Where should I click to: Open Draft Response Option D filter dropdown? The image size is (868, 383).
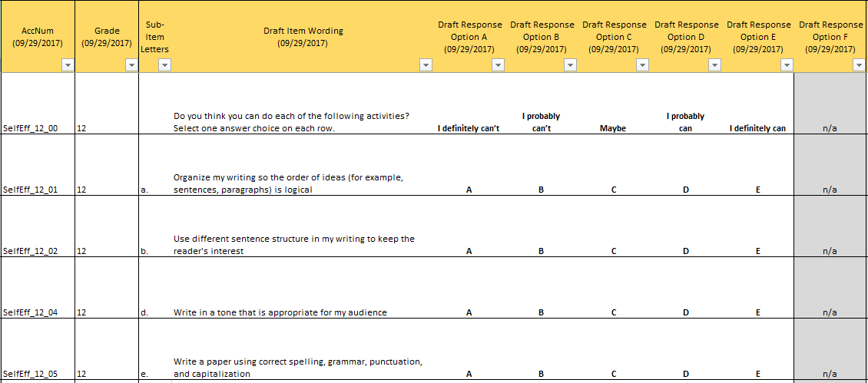point(714,66)
